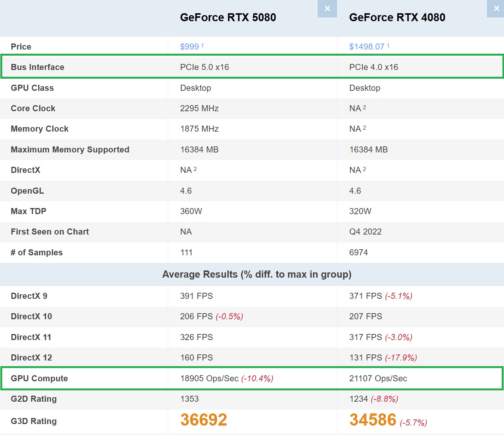The height and width of the screenshot is (435, 504).
Task: Click the 160 FPS DirectX 12 result
Action: (197, 357)
